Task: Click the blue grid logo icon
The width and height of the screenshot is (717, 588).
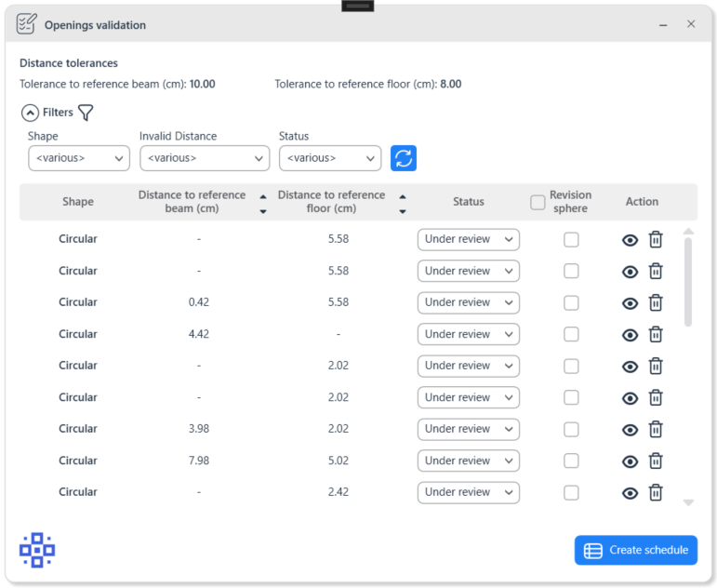Action: point(37,550)
